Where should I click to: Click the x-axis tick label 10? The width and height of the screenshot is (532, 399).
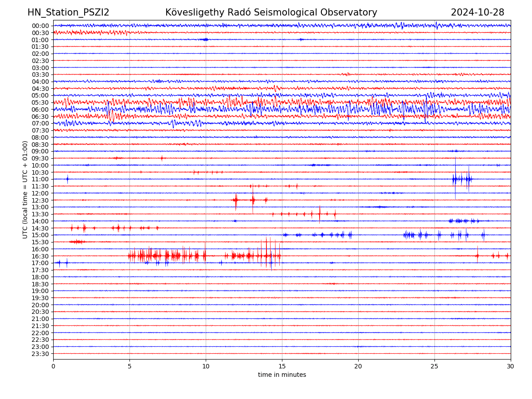pos(206,366)
